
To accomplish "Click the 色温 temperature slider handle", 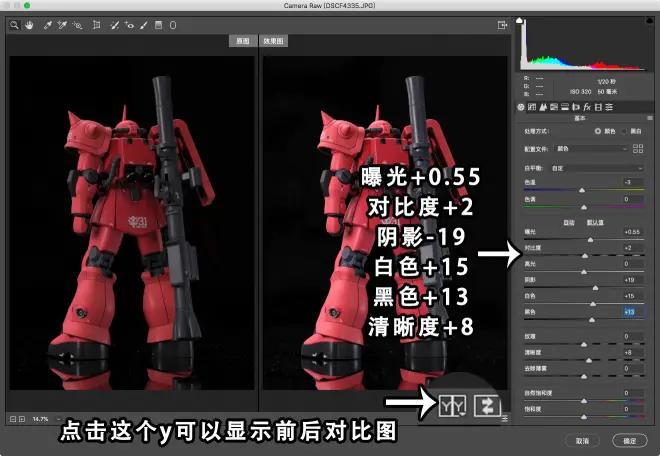I will point(582,190).
